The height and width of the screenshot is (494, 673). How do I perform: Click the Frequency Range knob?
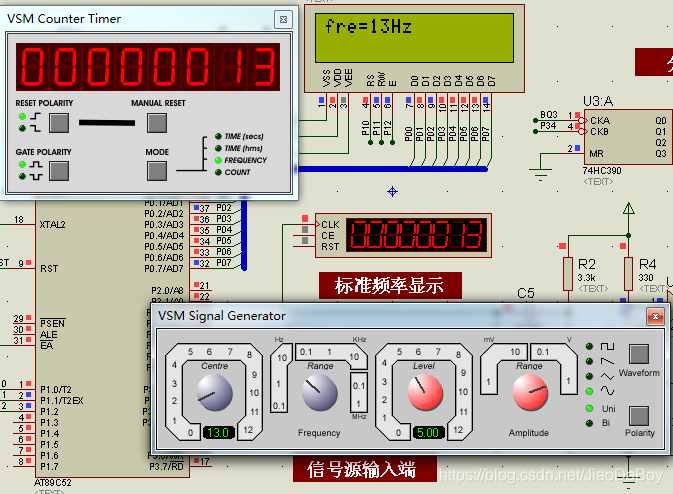(x=320, y=396)
